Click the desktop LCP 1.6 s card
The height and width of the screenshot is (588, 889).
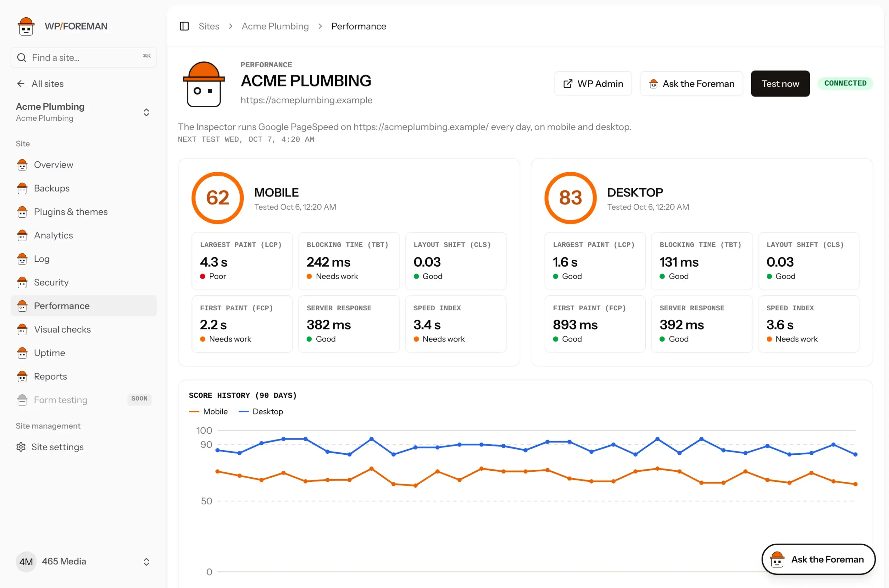pos(595,261)
